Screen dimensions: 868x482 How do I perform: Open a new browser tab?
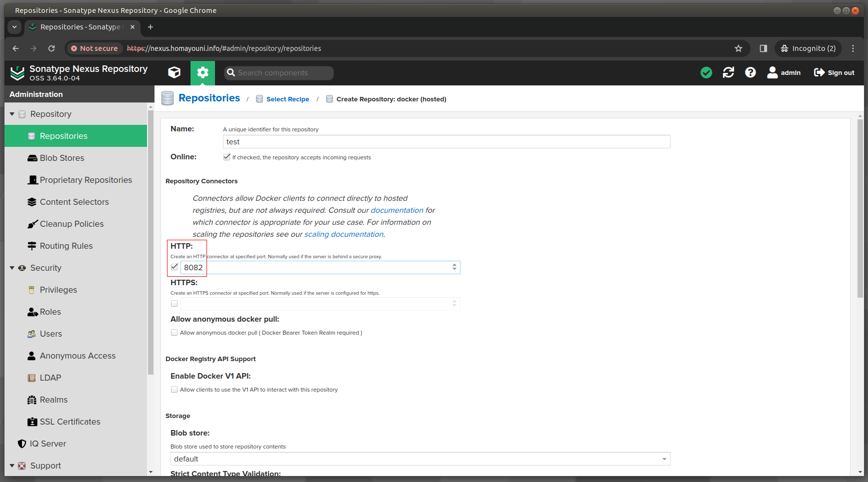tap(150, 27)
